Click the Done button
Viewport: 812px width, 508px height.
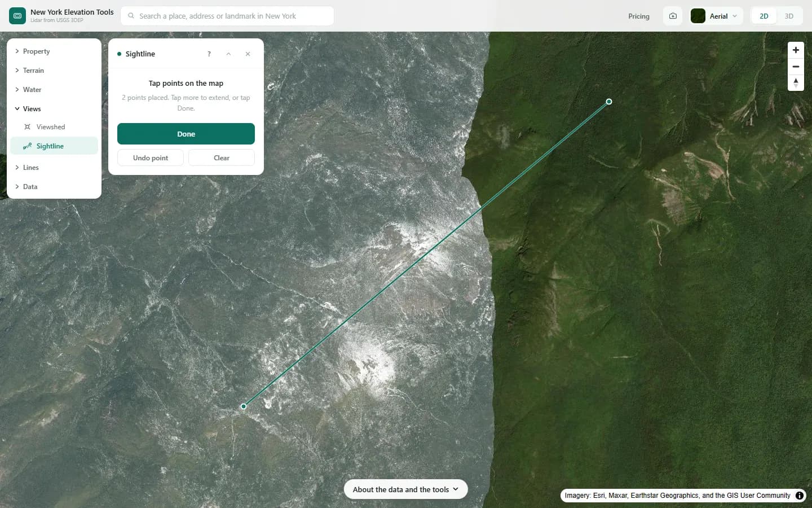click(186, 134)
